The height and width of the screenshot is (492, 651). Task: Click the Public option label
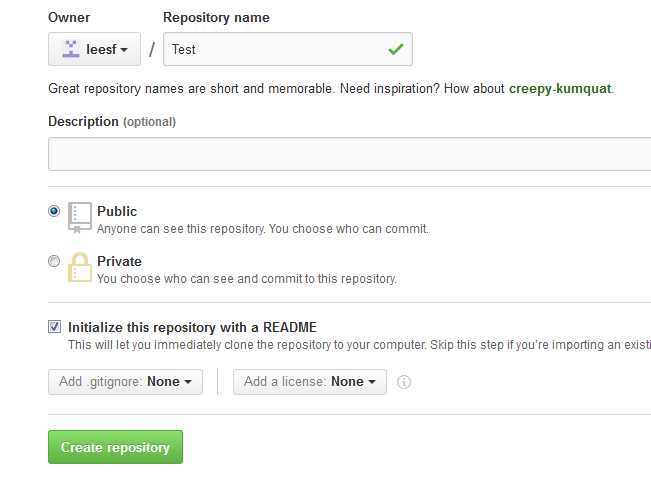(x=117, y=211)
